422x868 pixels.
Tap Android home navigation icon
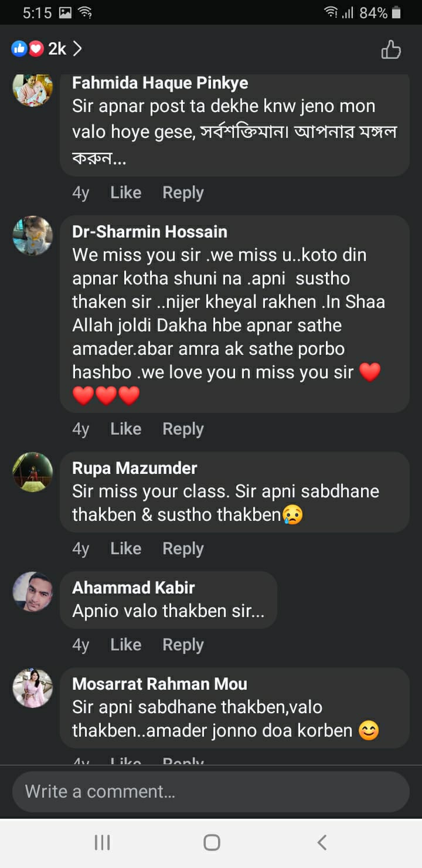pyautogui.click(x=212, y=843)
